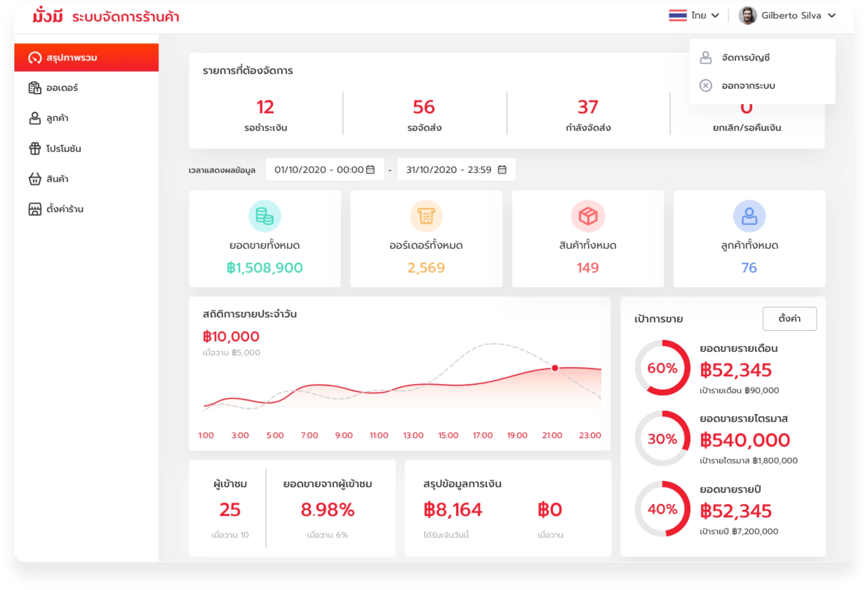The height and width of the screenshot is (590, 868).
Task: Go to ลูกค้า customers in the sidebar
Action: (57, 118)
